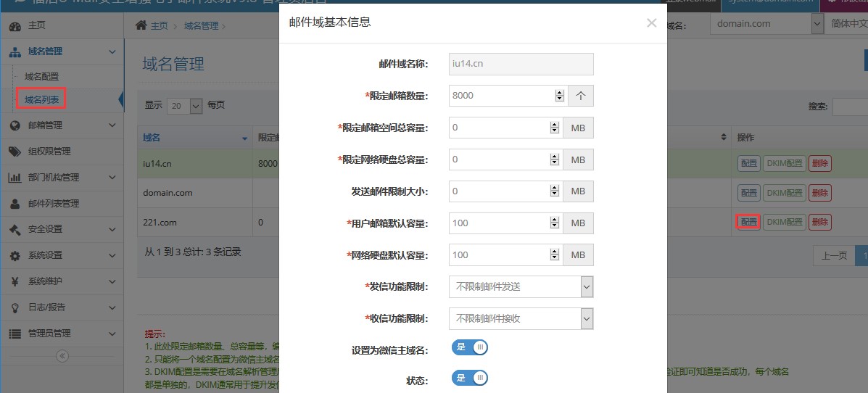
Task: Toggle the 状态 switch off
Action: (x=470, y=378)
